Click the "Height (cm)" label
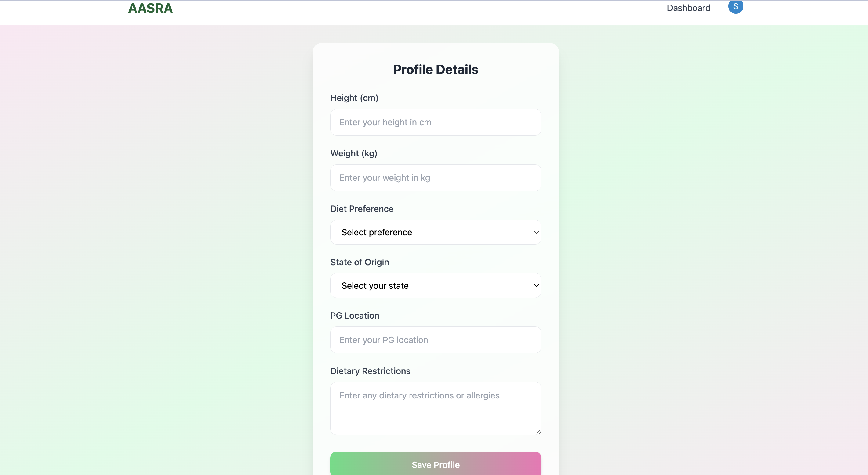The height and width of the screenshot is (475, 868). point(354,98)
